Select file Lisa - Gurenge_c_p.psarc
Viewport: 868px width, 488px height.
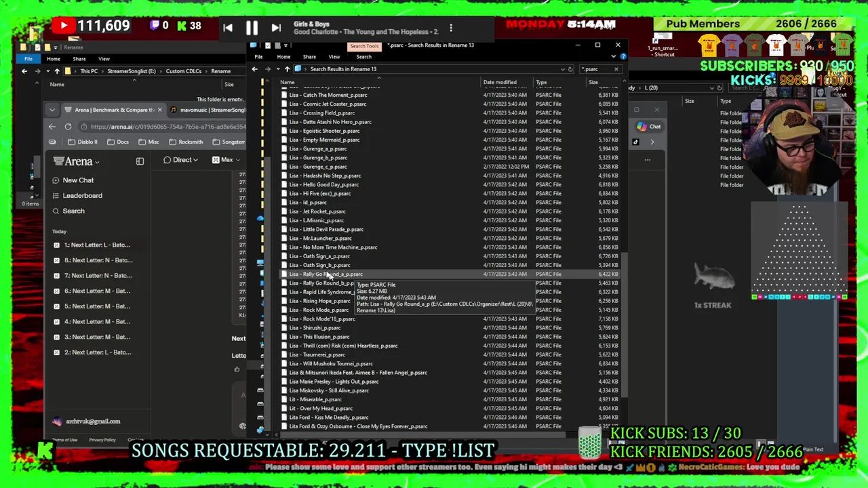318,167
